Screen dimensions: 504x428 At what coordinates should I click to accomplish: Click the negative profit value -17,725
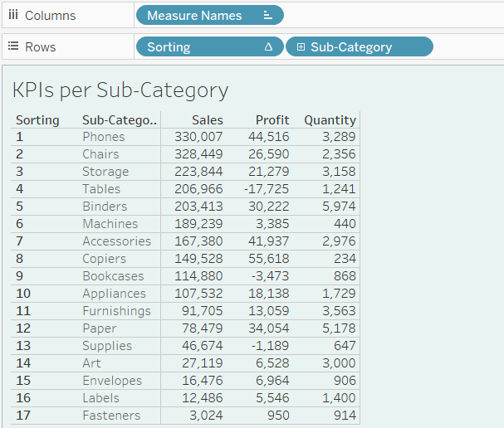(x=267, y=189)
